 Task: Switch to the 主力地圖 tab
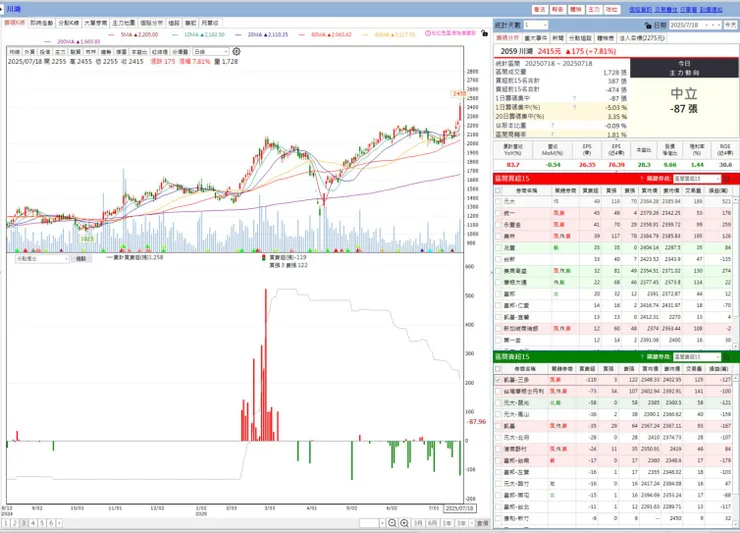pos(124,23)
